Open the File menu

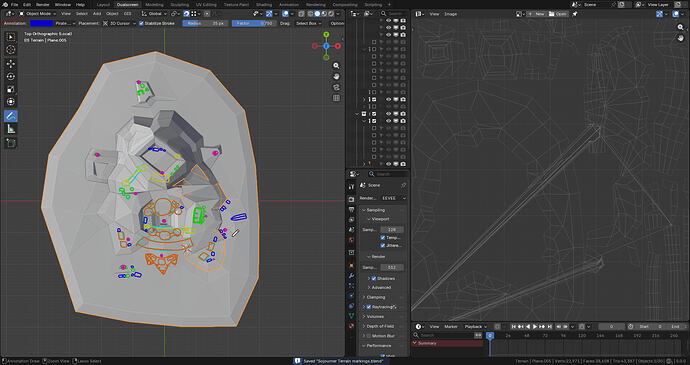tap(15, 4)
